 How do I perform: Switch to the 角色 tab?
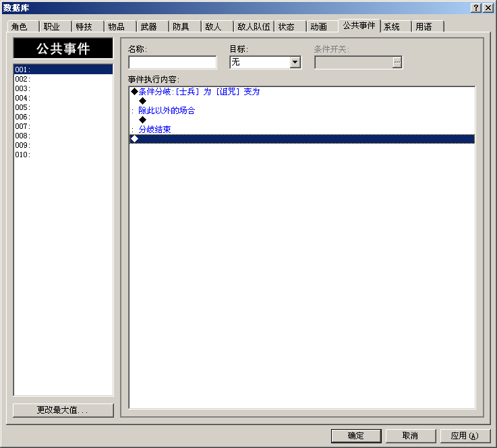pos(23,26)
